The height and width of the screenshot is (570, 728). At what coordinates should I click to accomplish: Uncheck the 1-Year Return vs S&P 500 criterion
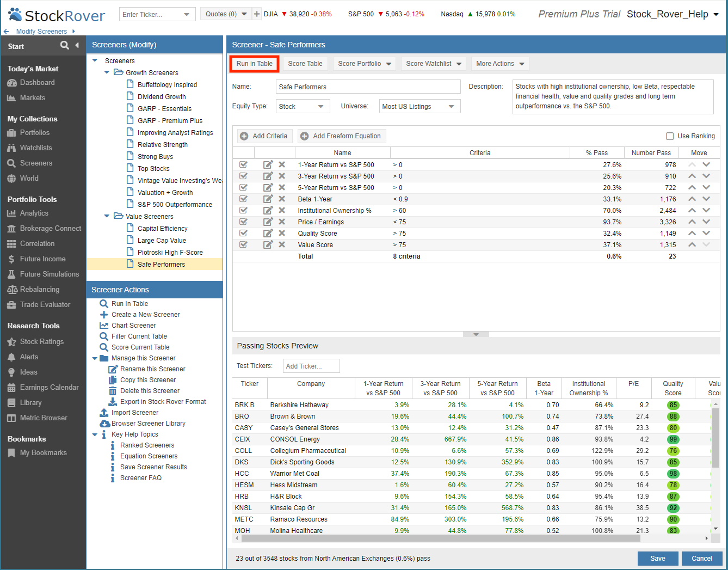point(243,164)
